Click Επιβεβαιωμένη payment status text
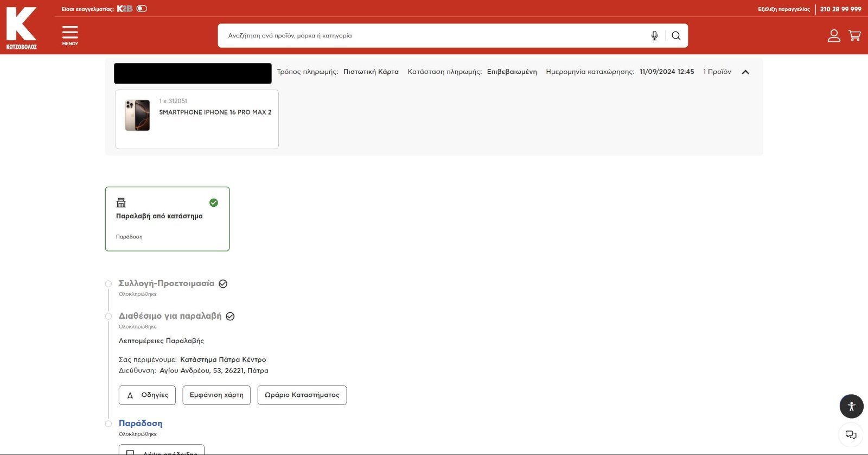 pos(512,72)
